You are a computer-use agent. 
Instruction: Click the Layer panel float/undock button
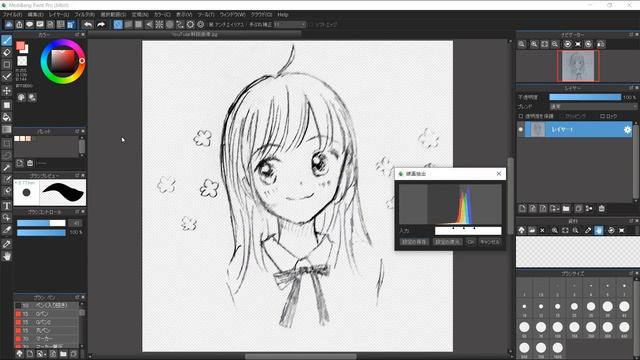[631, 88]
